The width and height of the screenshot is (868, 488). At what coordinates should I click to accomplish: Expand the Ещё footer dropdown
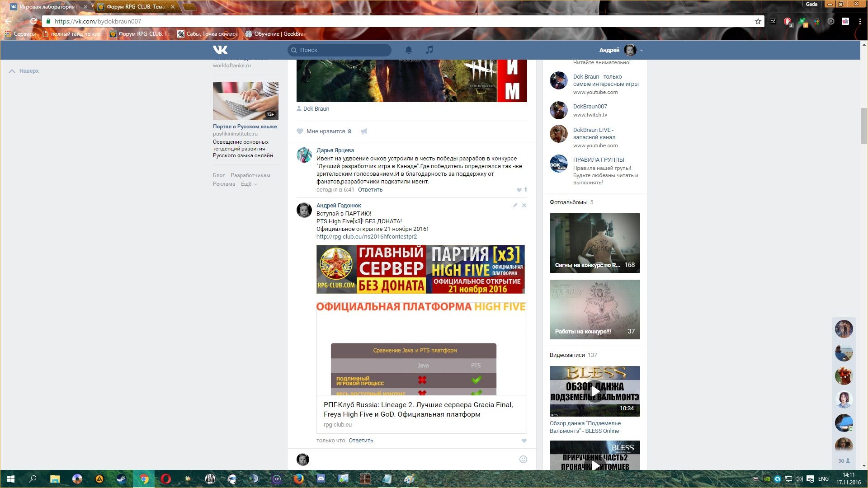(249, 184)
